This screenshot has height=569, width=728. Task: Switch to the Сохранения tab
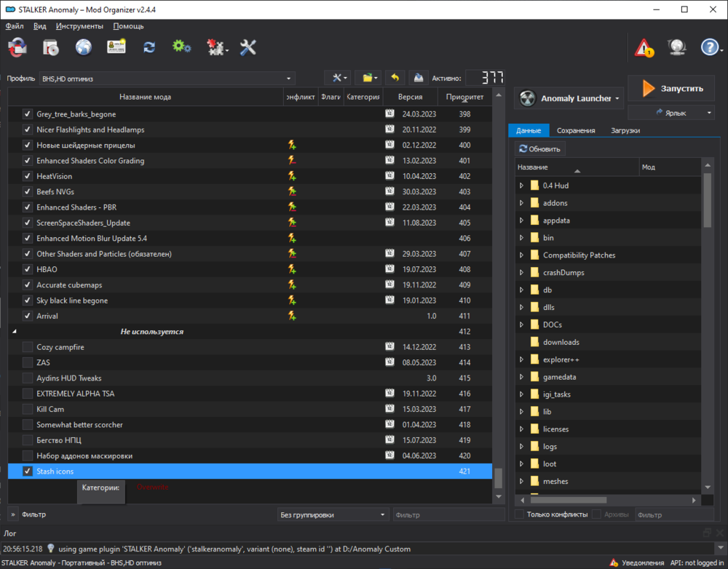pyautogui.click(x=576, y=130)
